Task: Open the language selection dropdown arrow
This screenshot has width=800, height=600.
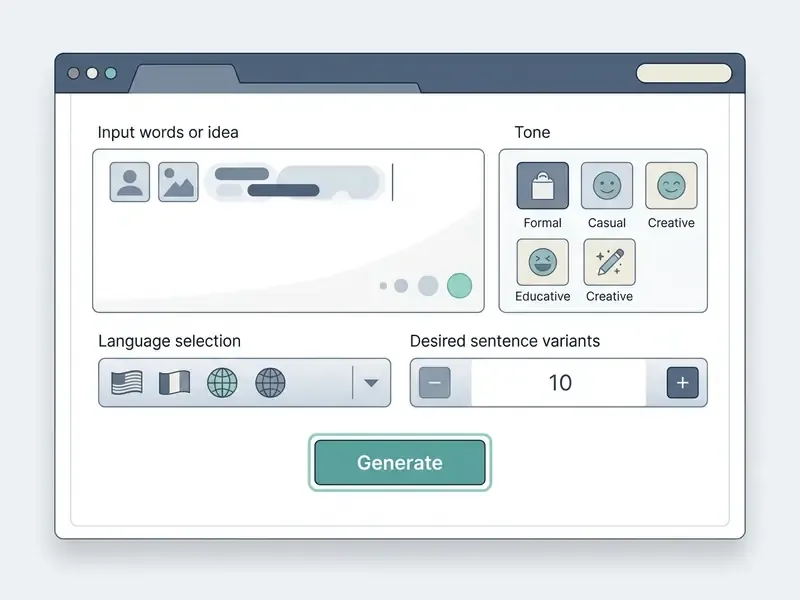Action: [371, 383]
